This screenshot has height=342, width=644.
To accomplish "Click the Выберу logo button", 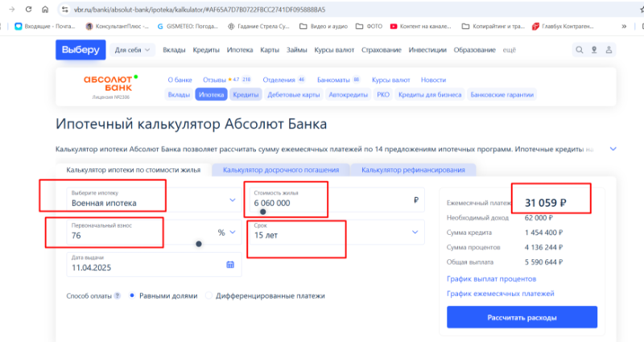I will pos(80,50).
